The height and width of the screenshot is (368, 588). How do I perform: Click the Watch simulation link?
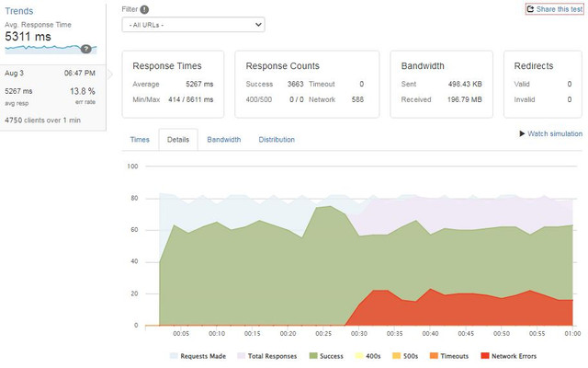pos(555,133)
